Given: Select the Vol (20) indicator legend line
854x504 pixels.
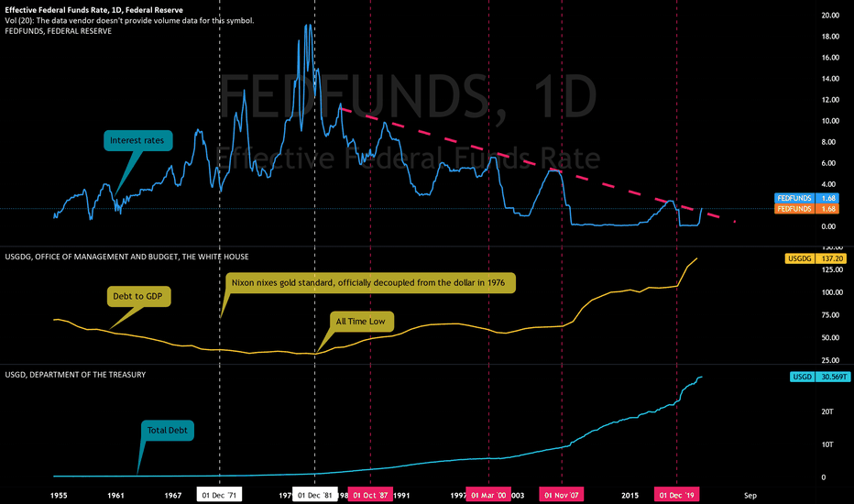Looking at the screenshot, I should click(129, 21).
